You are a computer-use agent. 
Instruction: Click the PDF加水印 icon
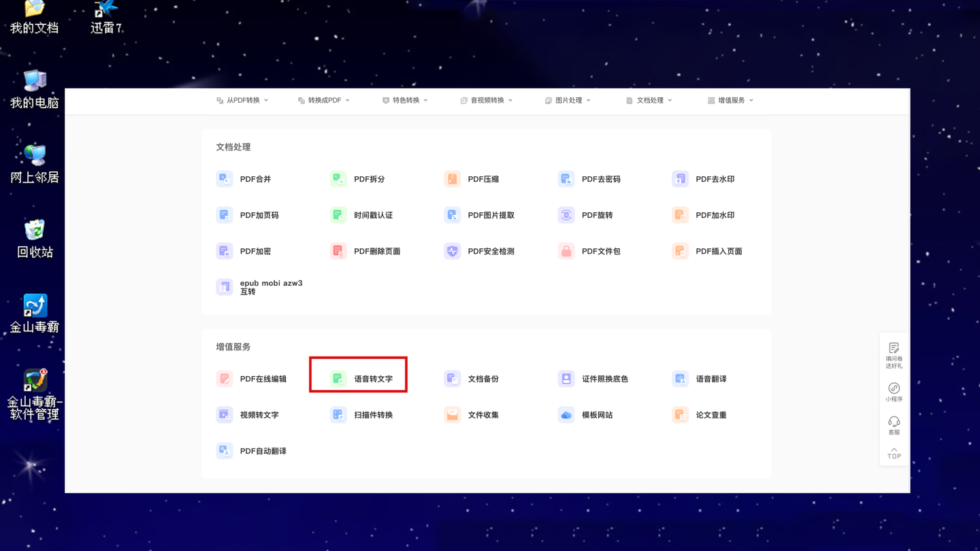pyautogui.click(x=681, y=215)
